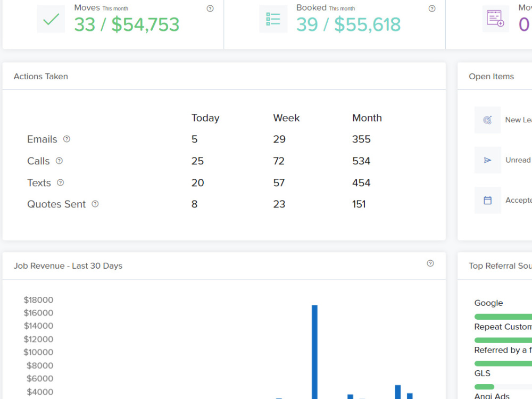Click the Week column header
The image size is (532, 399).
[286, 118]
